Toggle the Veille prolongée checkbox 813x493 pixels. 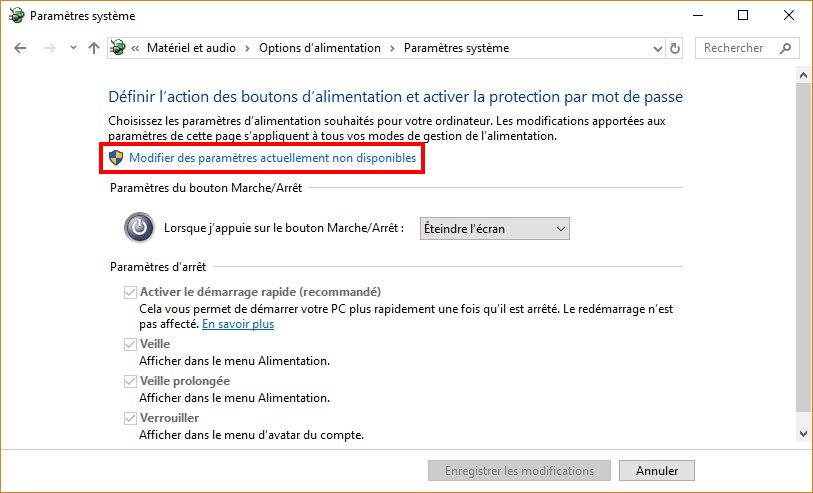tap(129, 381)
